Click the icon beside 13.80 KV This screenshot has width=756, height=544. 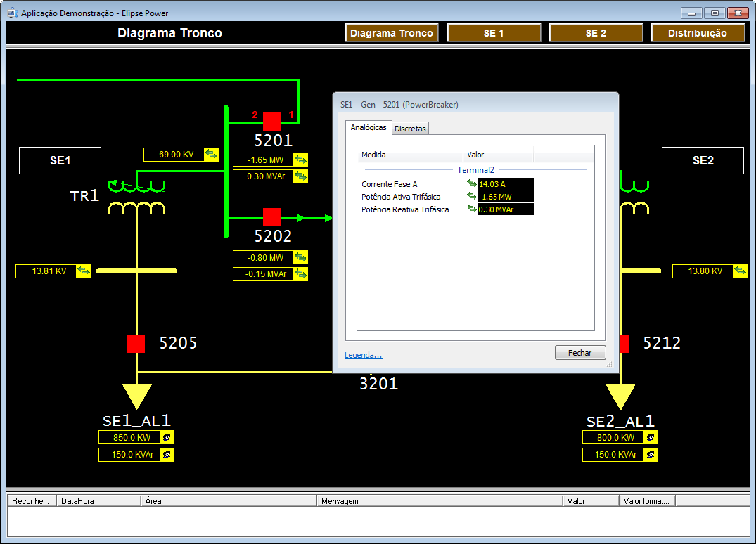(x=740, y=271)
